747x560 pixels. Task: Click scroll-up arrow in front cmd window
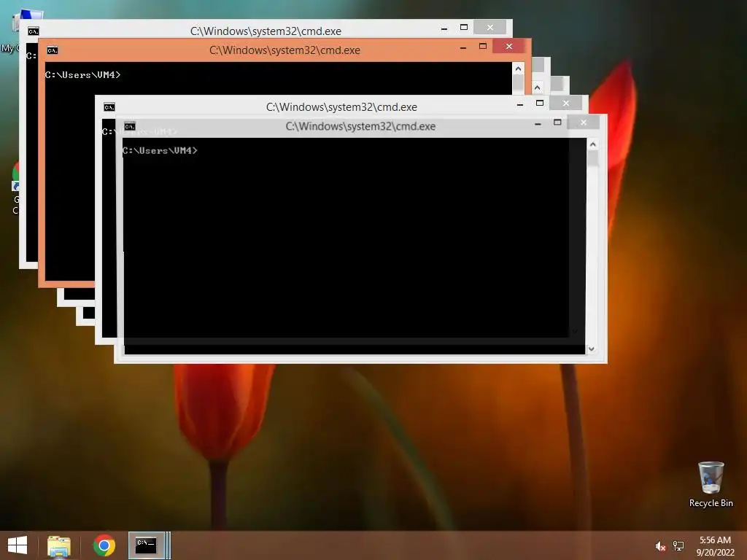tap(592, 144)
